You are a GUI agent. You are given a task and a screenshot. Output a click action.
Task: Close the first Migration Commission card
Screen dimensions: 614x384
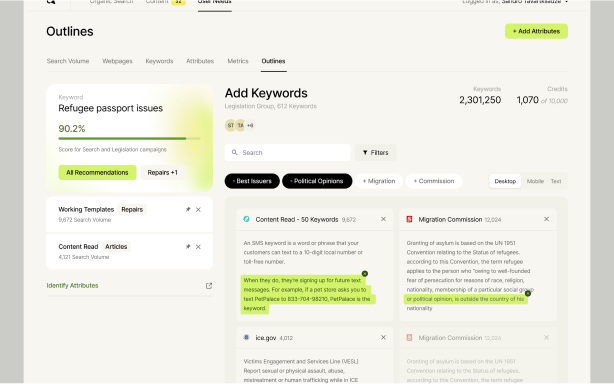[x=546, y=219]
